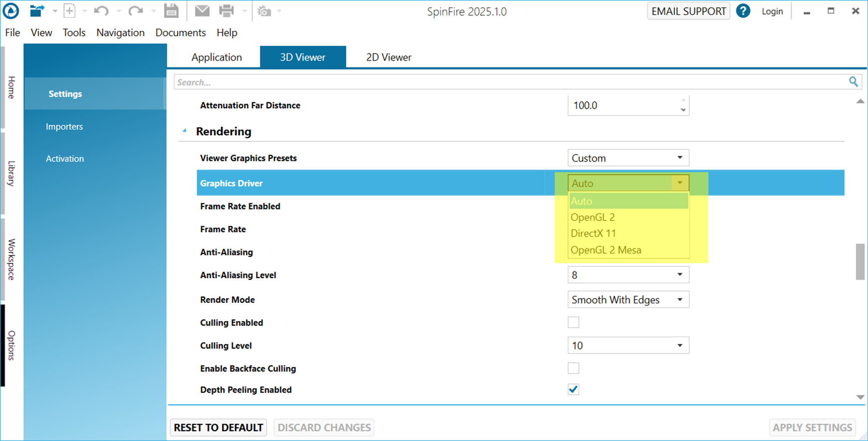Click the EMAIL SUPPORT button
This screenshot has height=441, width=868.
coord(688,11)
